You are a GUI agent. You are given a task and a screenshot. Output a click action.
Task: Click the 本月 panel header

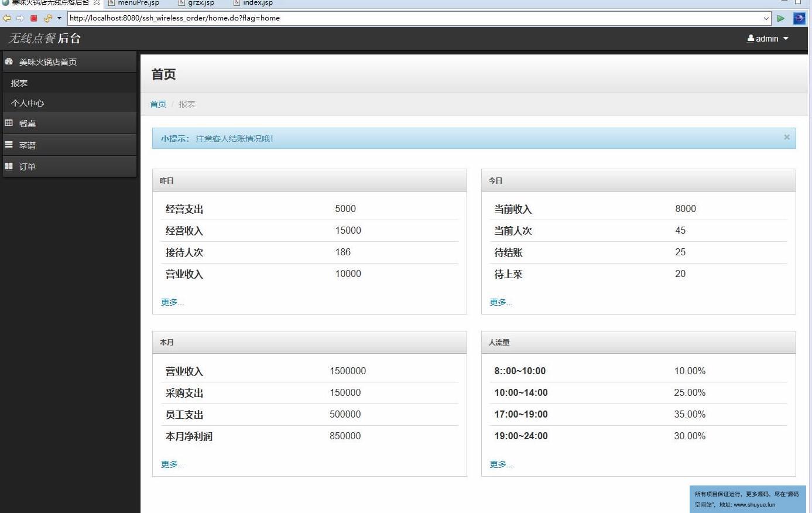click(310, 343)
